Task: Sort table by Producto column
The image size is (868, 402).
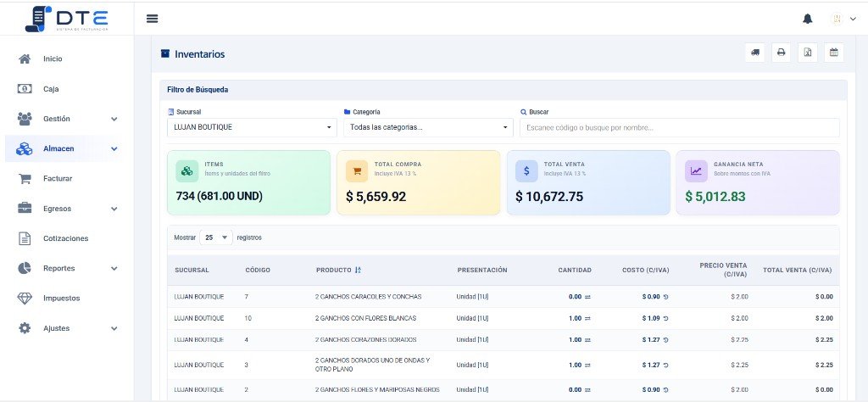Action: [338, 271]
